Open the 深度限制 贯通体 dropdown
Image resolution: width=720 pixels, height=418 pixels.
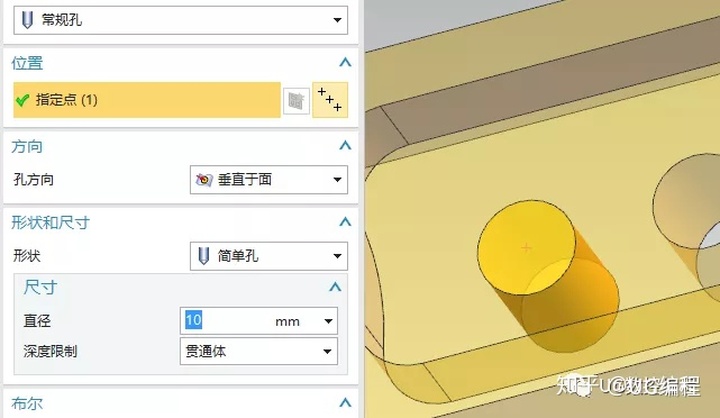(x=259, y=351)
